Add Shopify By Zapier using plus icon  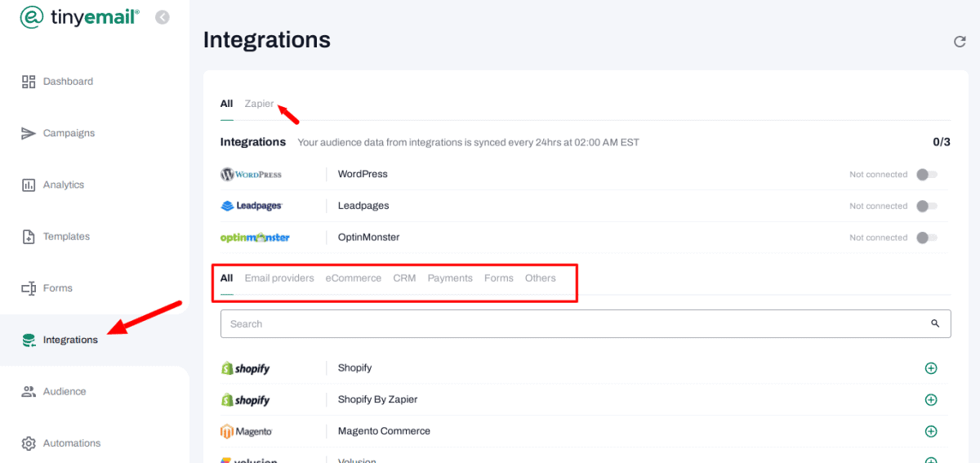[930, 400]
